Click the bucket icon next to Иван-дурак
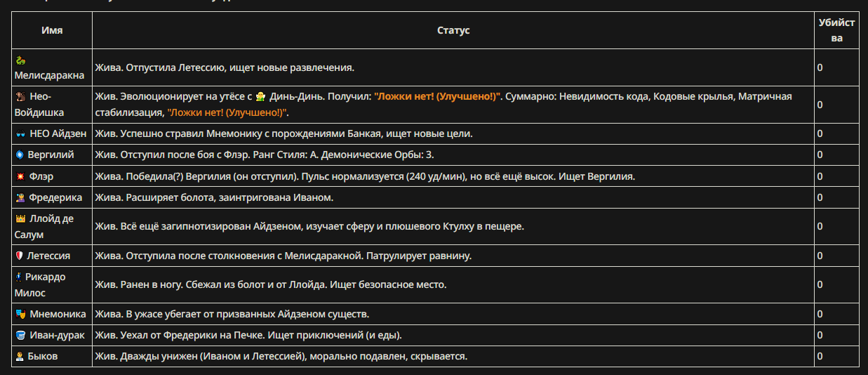 tap(20, 335)
